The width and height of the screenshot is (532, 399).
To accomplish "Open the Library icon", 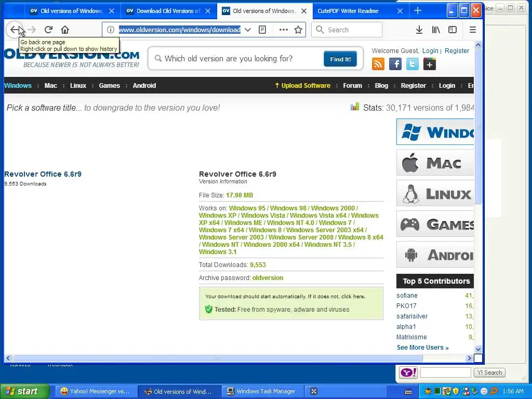I will click(436, 30).
